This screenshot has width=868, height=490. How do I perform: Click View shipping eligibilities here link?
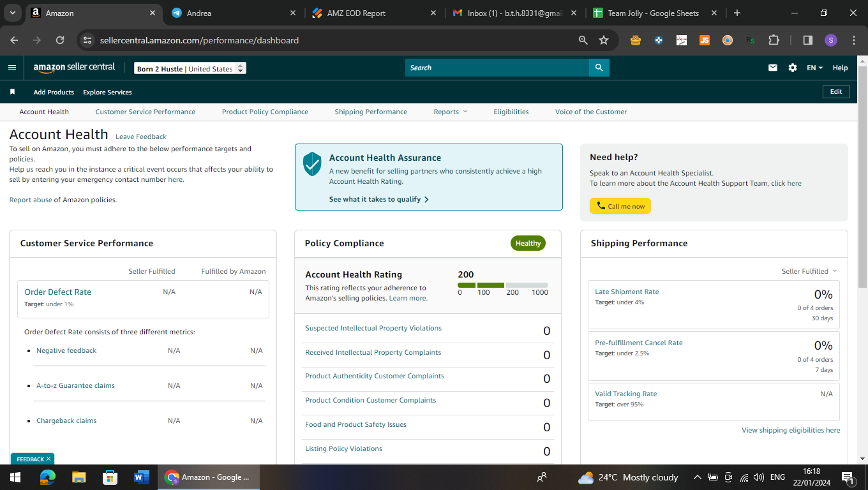click(791, 430)
